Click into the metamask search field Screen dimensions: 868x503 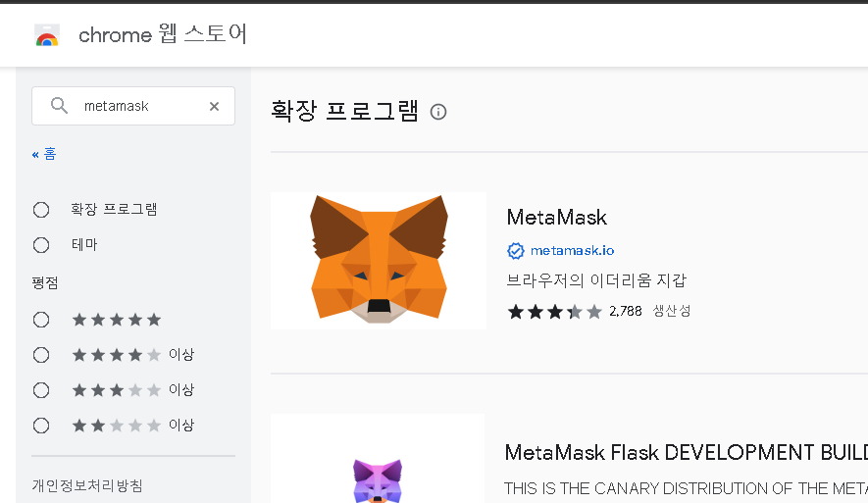click(x=133, y=106)
